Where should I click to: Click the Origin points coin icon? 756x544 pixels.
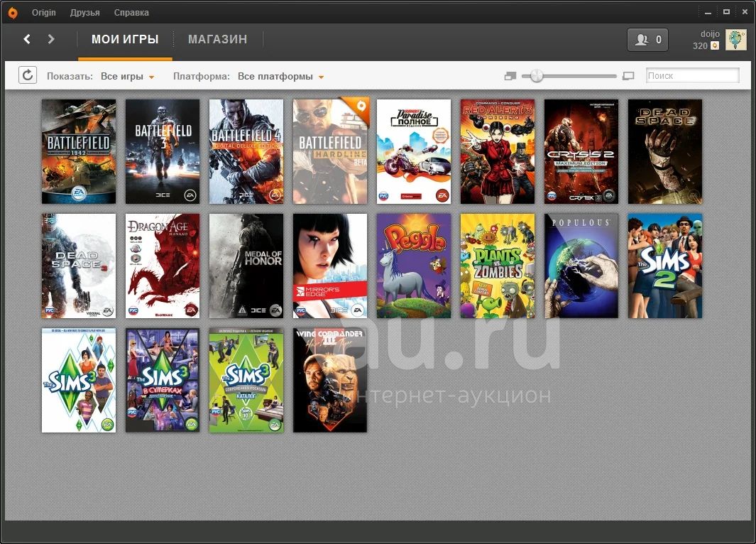point(715,45)
